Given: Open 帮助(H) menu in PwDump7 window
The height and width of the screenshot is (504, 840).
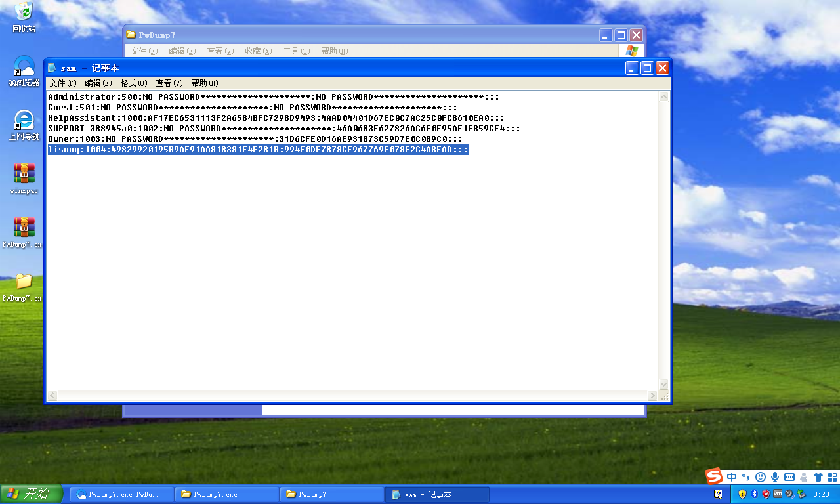Looking at the screenshot, I should pyautogui.click(x=335, y=51).
